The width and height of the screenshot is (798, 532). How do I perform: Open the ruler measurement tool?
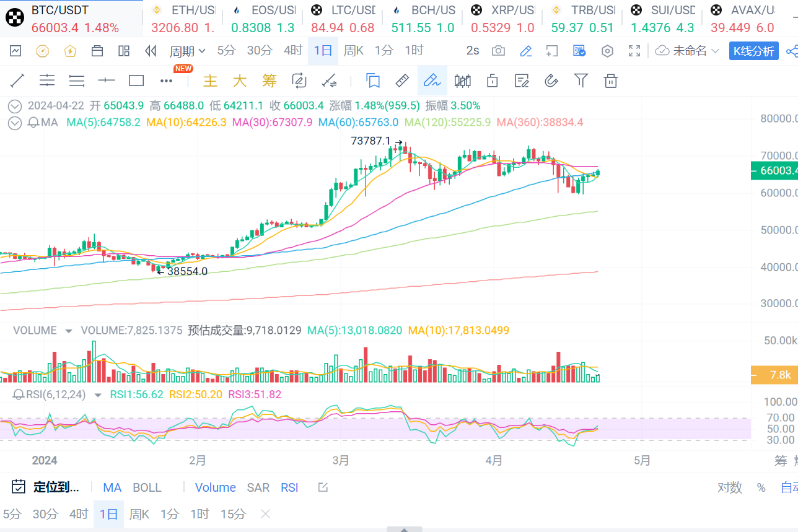[x=402, y=81]
